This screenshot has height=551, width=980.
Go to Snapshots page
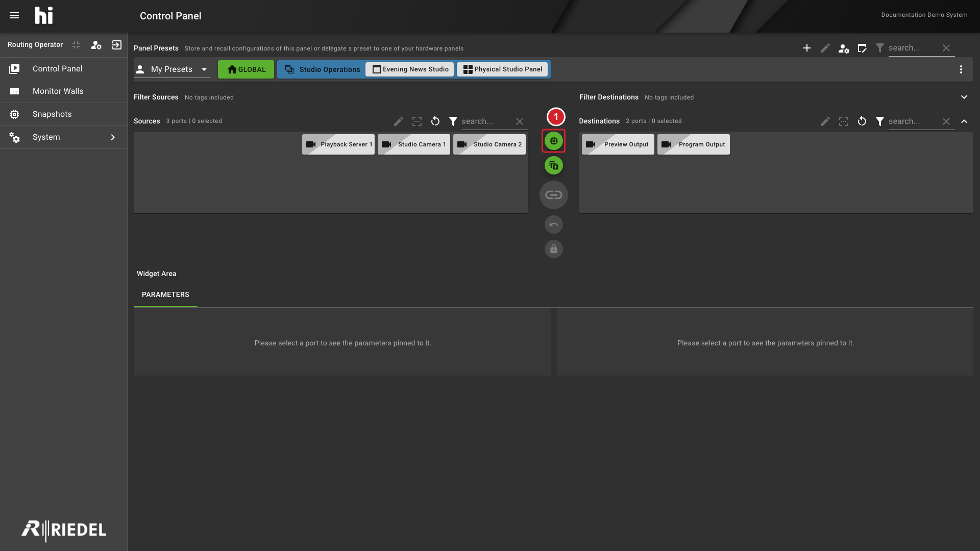pos(63,114)
